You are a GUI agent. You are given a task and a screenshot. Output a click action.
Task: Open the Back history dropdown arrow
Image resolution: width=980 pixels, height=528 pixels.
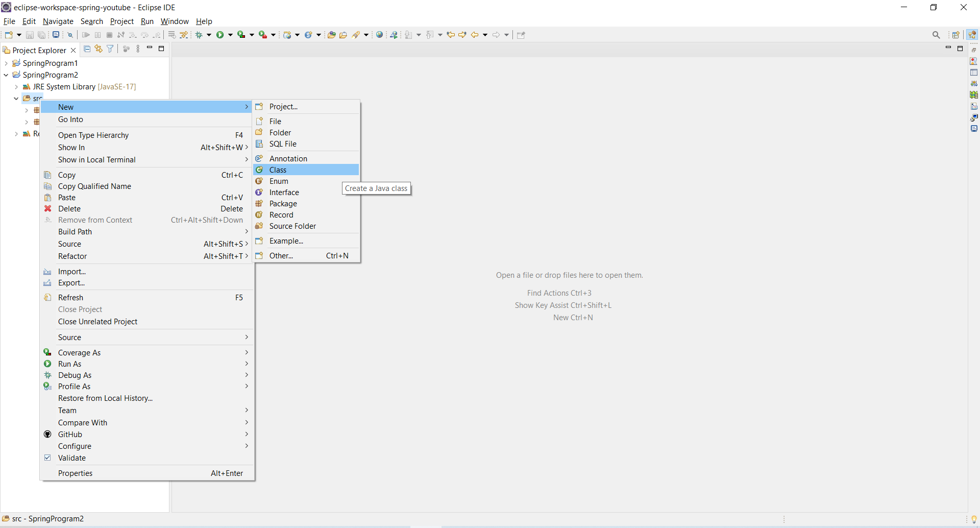tap(485, 35)
